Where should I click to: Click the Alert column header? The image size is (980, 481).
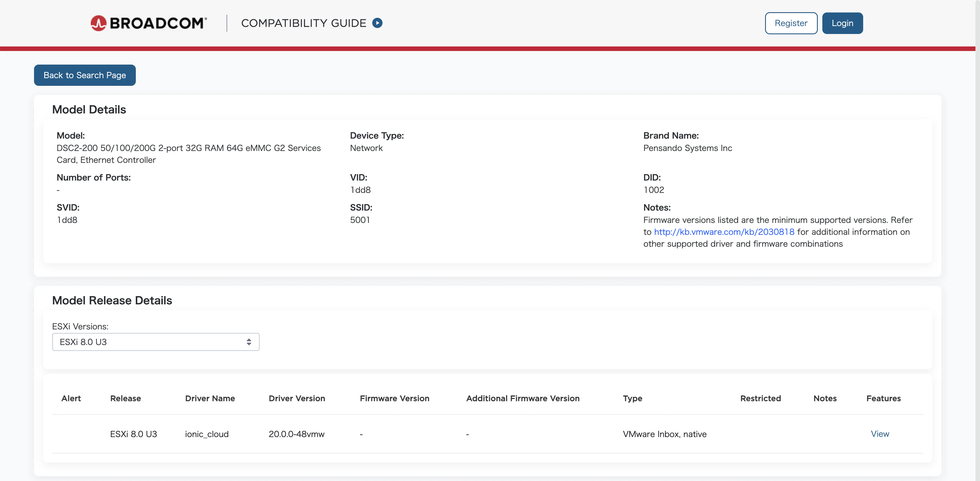71,398
